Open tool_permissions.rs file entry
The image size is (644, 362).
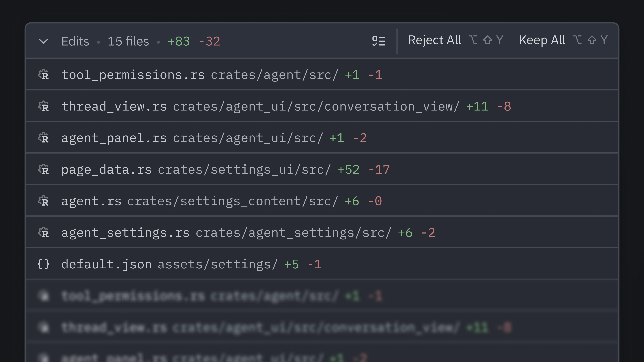click(x=133, y=75)
